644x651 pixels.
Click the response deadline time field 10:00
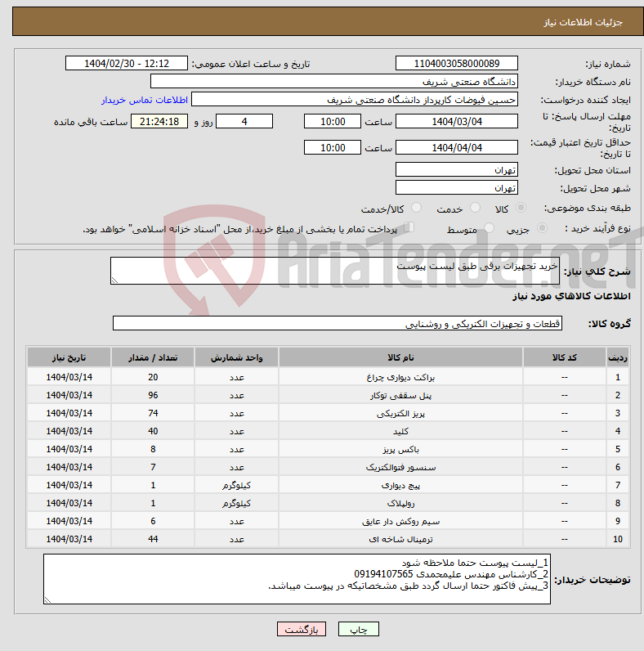[x=333, y=121]
